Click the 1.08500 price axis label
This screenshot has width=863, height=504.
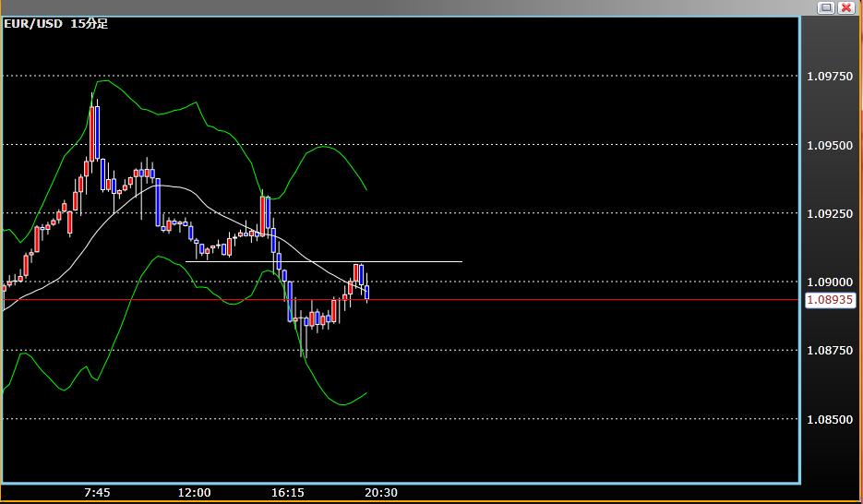pos(830,419)
